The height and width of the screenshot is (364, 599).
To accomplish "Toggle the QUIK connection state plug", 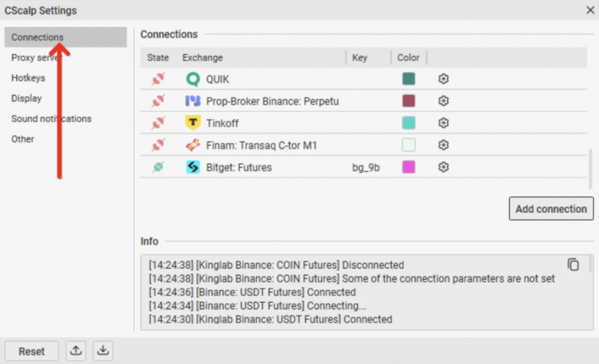I will [x=158, y=79].
